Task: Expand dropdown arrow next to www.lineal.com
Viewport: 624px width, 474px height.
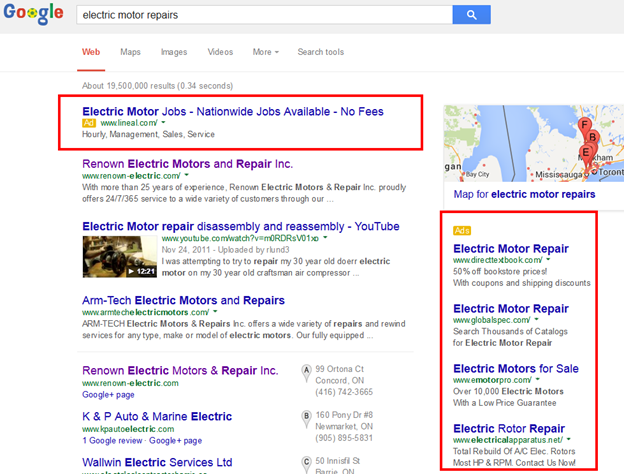Action: point(163,123)
